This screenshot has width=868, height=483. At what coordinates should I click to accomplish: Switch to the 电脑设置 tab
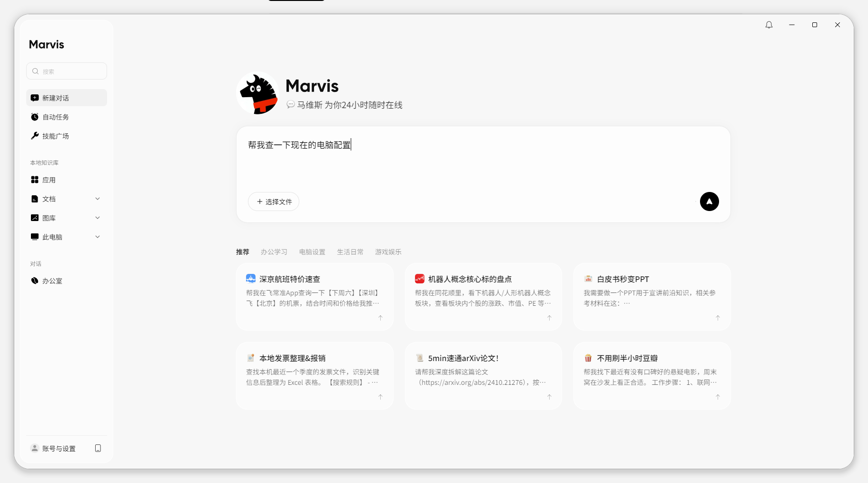pyautogui.click(x=312, y=252)
